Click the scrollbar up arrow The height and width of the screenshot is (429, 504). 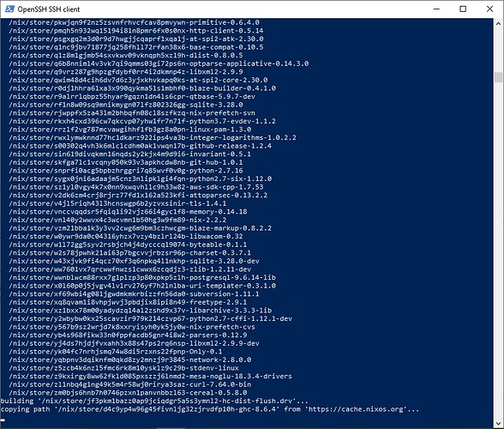coord(498,23)
